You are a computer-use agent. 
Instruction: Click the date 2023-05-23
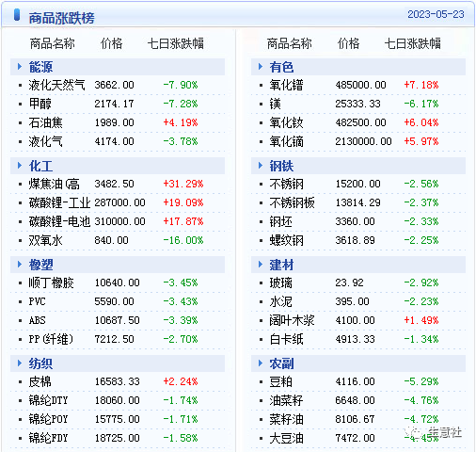pyautogui.click(x=436, y=14)
